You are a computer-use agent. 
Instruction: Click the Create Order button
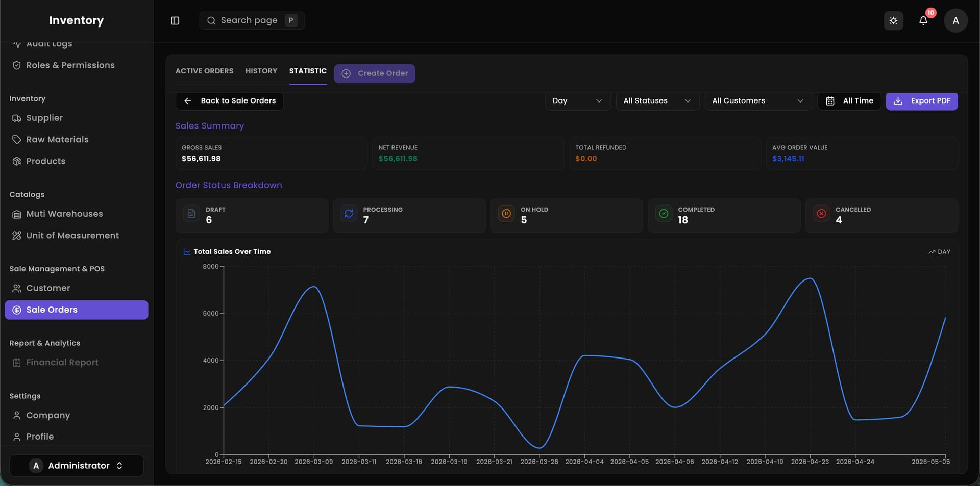pos(375,73)
